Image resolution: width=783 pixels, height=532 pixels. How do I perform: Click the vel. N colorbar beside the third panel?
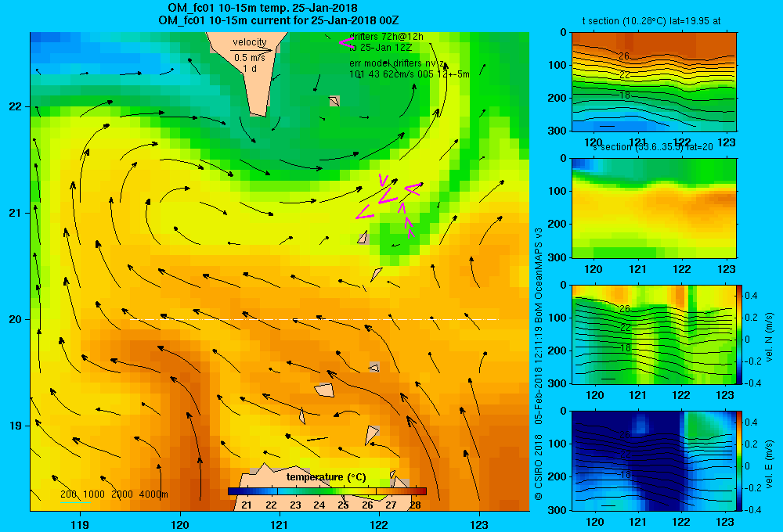[x=740, y=334]
